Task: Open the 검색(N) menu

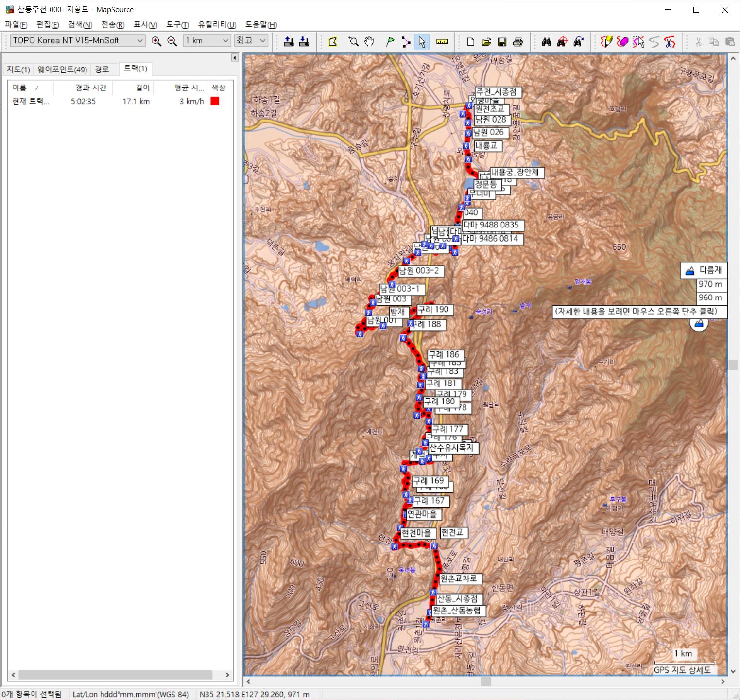Action: tap(80, 25)
